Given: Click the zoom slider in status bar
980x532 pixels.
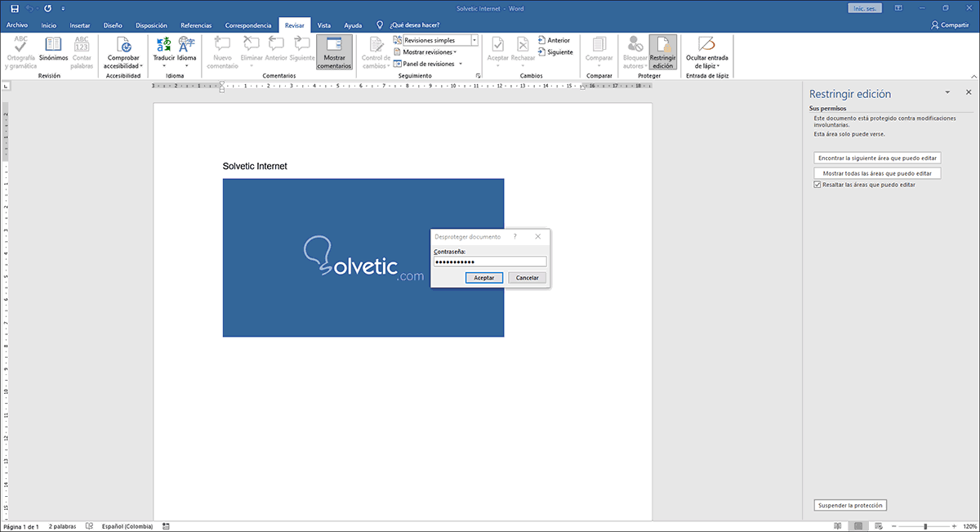Looking at the screenshot, I should 925,527.
